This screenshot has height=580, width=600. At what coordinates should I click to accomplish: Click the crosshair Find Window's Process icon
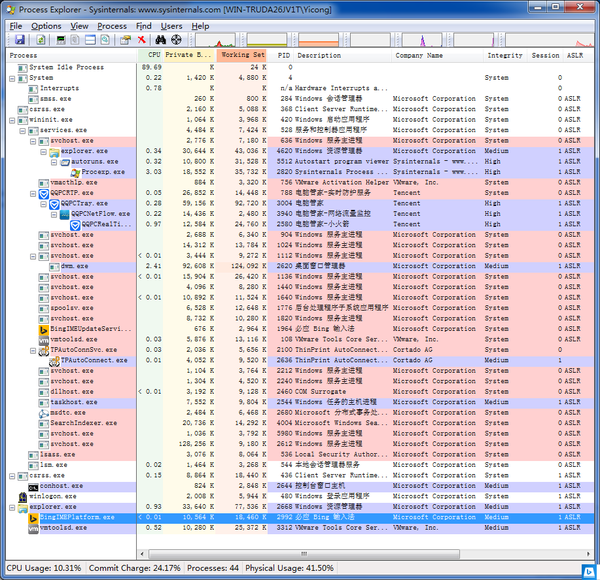(176, 39)
